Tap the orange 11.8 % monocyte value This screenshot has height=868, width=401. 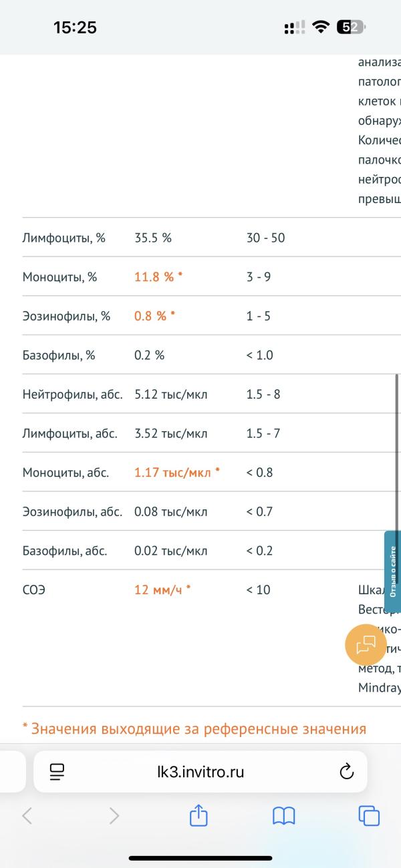click(154, 276)
